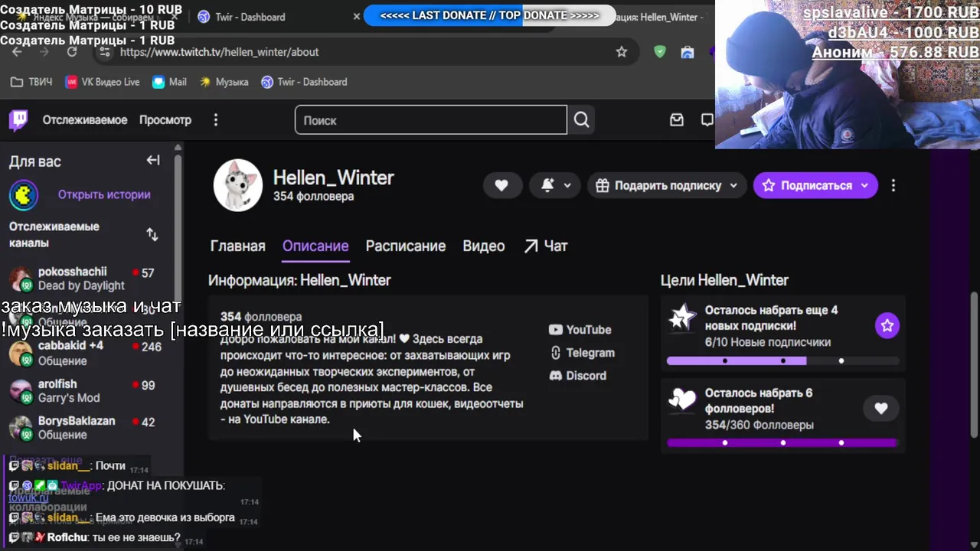Click Просмотр in top navigation
This screenshot has width=980, height=551.
(165, 120)
